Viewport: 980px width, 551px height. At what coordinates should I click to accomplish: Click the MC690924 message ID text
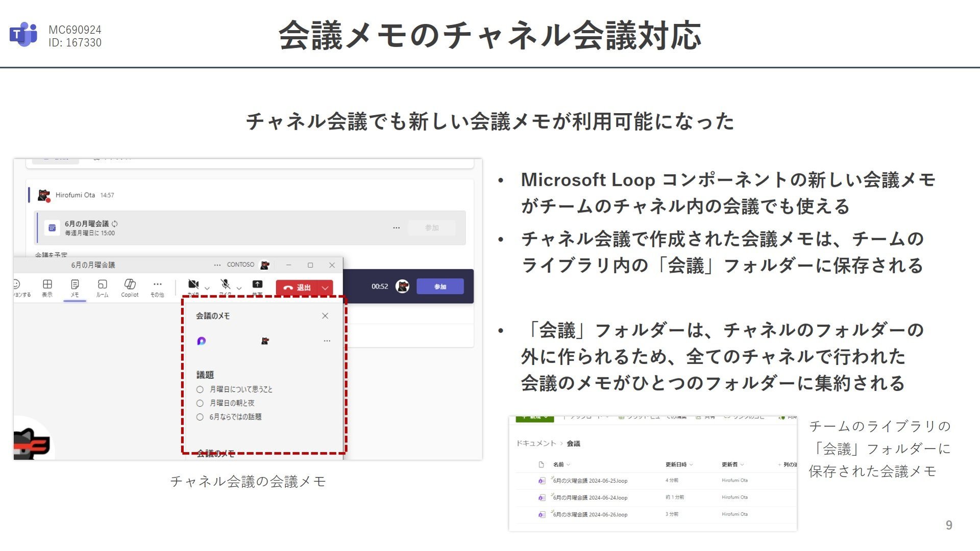coord(75,30)
